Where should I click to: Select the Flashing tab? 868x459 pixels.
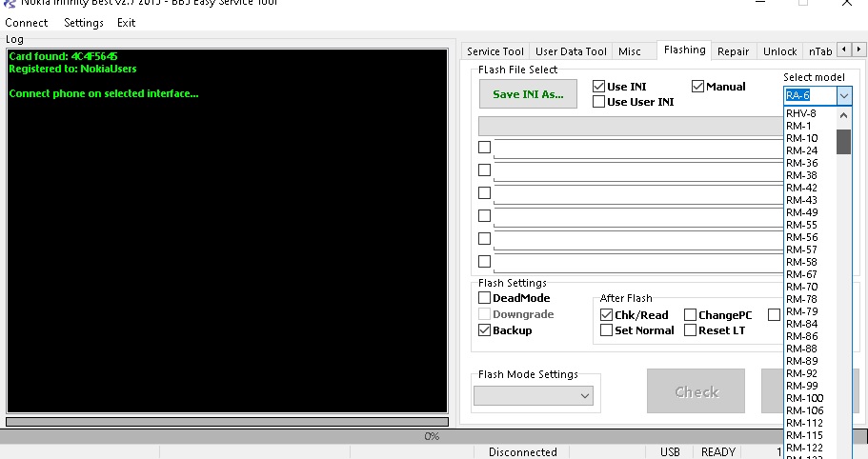click(685, 50)
